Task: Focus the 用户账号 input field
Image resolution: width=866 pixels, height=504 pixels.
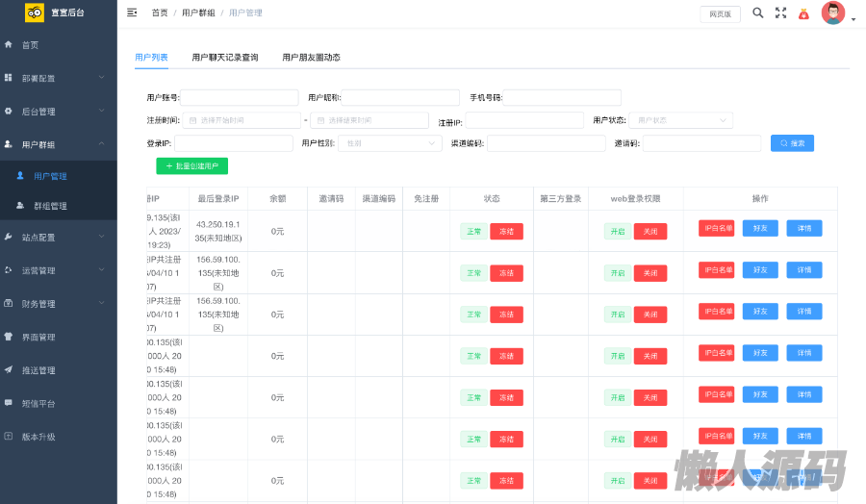Action: coord(240,98)
